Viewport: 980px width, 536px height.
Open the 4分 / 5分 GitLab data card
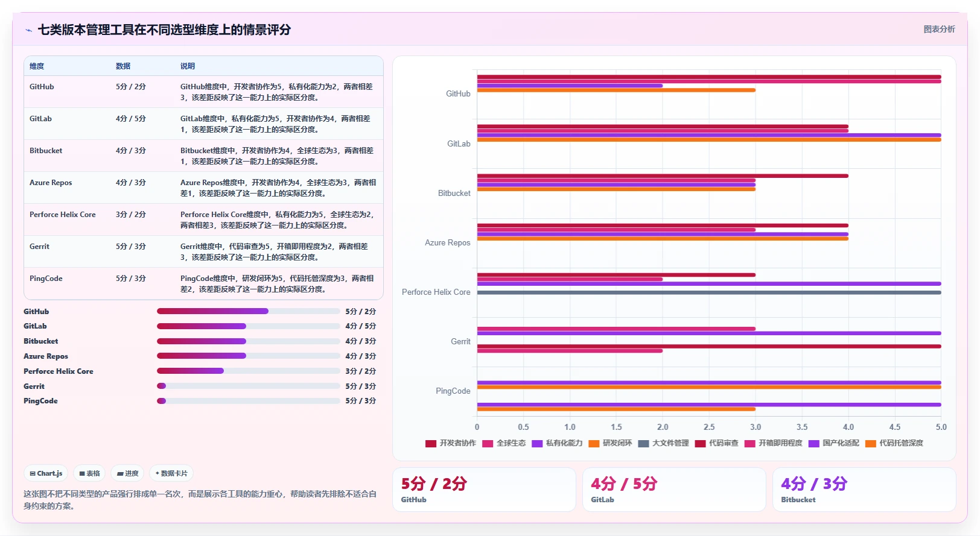click(674, 490)
